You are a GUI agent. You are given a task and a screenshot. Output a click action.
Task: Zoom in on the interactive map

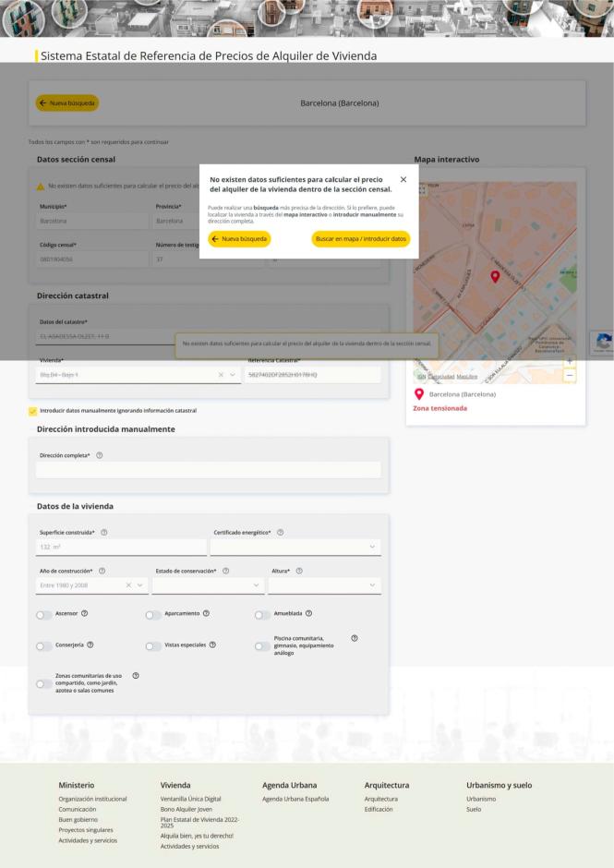pyautogui.click(x=569, y=361)
